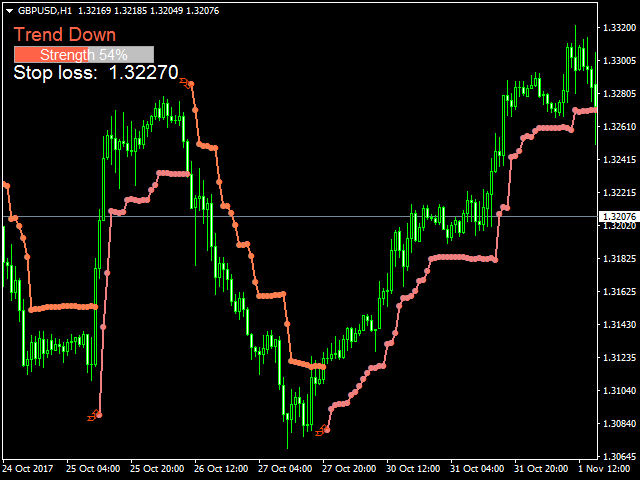Click the 1.32415 price axis label
This screenshot has height=480, width=640.
tap(619, 160)
